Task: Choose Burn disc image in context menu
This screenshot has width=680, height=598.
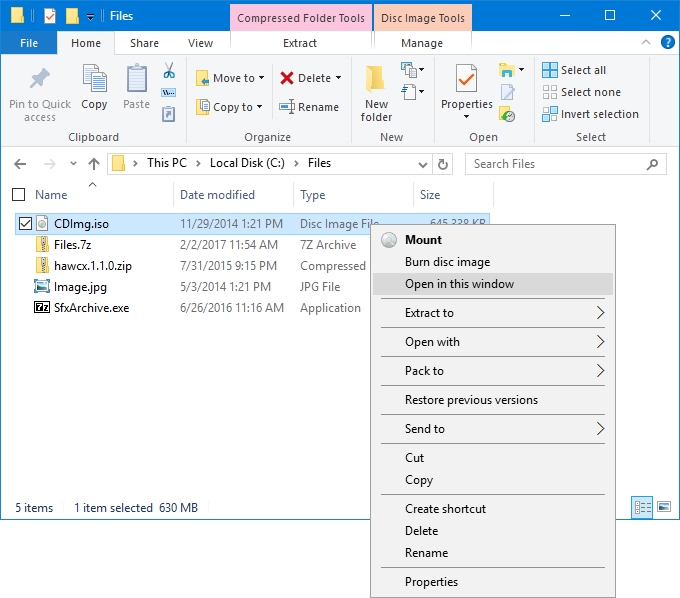Action: (x=493, y=262)
